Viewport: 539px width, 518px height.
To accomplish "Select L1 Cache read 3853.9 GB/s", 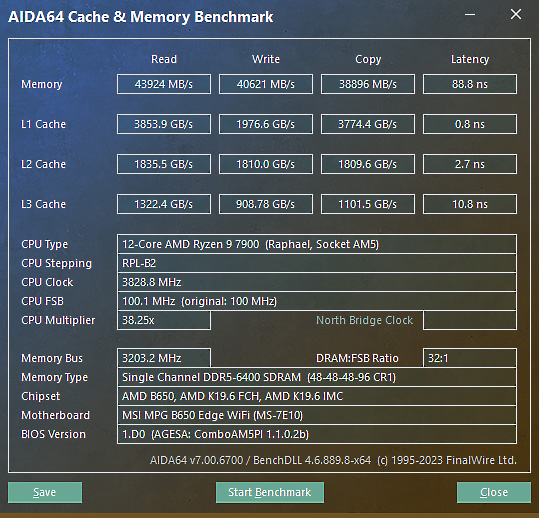I will 164,124.
